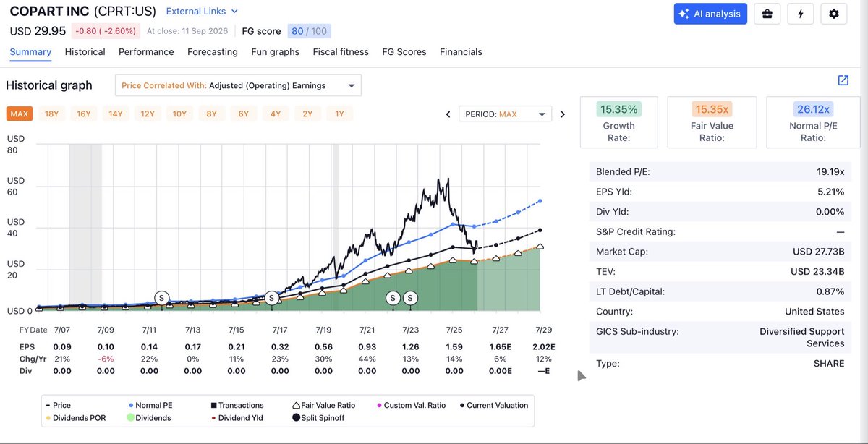Click the briefcase portfolio icon
The width and height of the screenshot is (868, 444).
[767, 14]
